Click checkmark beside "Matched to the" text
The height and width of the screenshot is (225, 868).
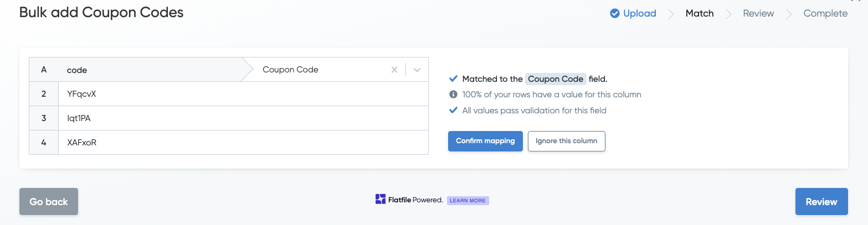(x=453, y=79)
